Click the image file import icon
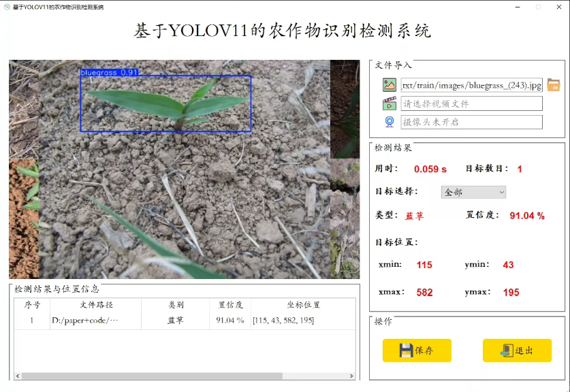This screenshot has height=392, width=570. point(390,85)
